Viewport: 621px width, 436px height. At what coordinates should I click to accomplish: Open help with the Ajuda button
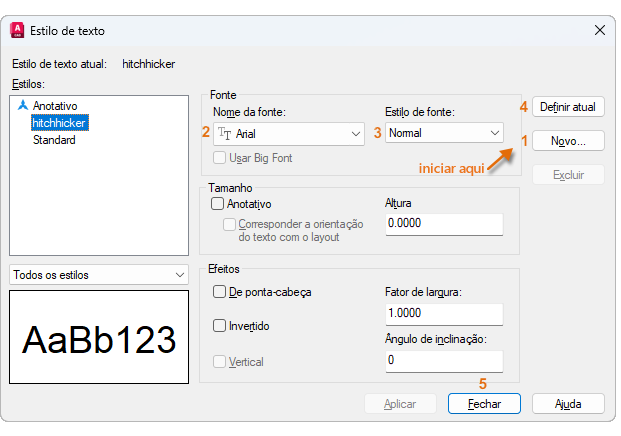568,403
